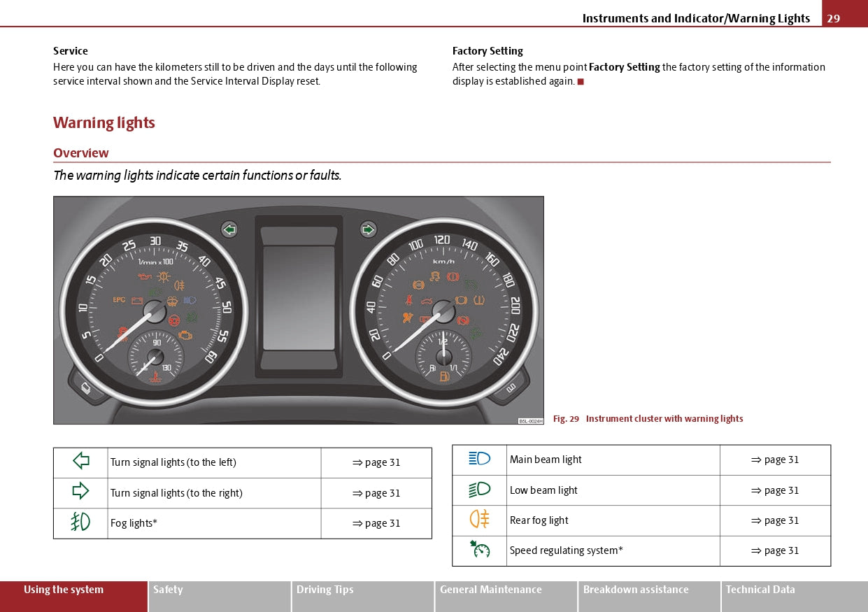Click the green low beam light icon
The image size is (868, 612).
point(478,490)
